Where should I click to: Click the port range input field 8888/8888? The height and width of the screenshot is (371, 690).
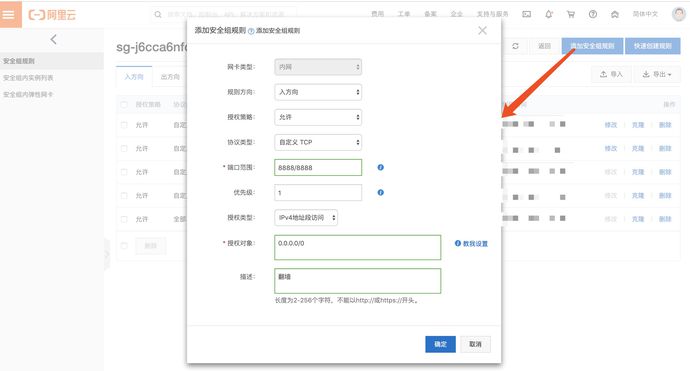(x=318, y=167)
